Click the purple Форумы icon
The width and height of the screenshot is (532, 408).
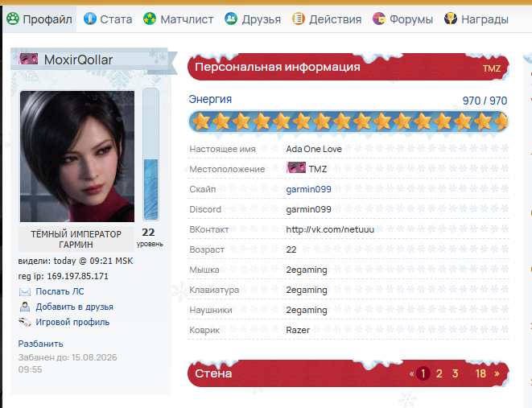tap(379, 19)
